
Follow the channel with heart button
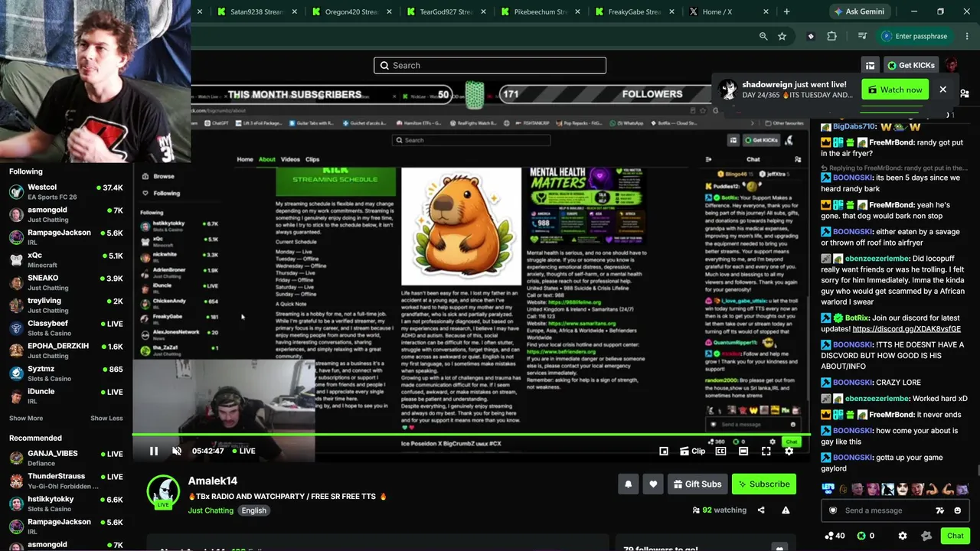tap(653, 484)
